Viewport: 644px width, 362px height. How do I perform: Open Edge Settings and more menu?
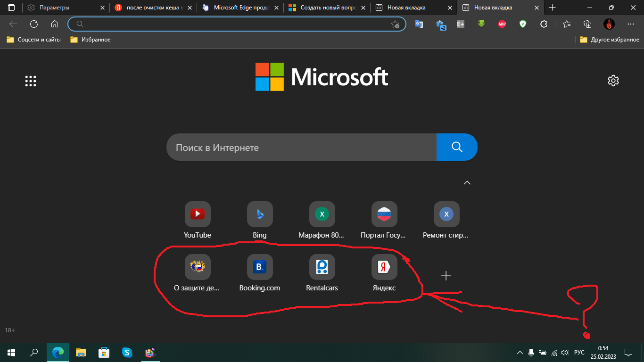click(x=631, y=24)
